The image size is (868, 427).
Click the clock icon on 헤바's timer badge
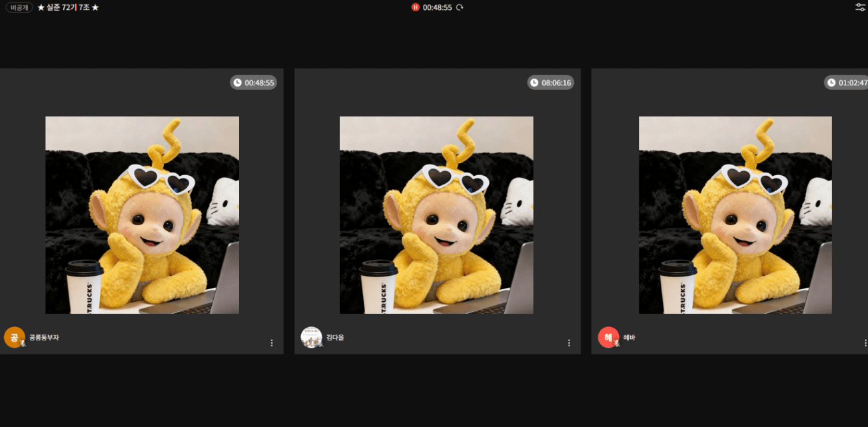[831, 83]
